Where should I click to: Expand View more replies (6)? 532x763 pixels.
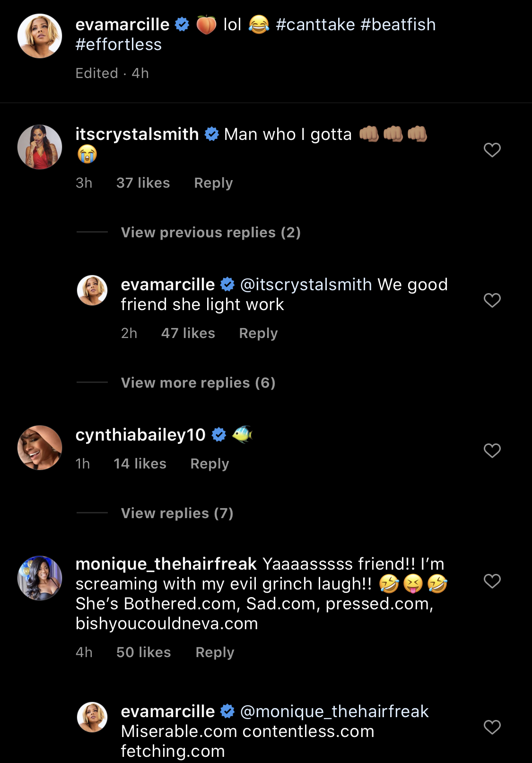pos(198,383)
